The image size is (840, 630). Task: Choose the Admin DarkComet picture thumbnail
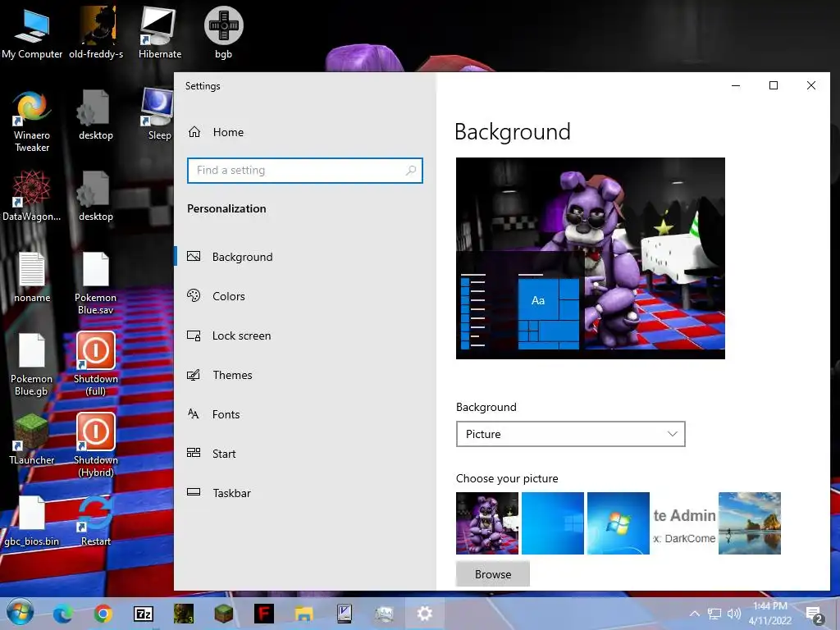pyautogui.click(x=684, y=523)
